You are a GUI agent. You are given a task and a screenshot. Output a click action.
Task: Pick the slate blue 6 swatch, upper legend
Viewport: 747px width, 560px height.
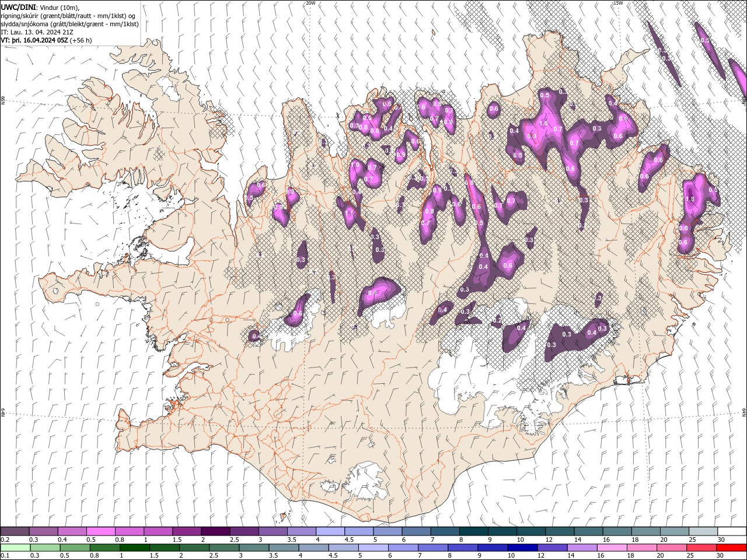coord(416,531)
